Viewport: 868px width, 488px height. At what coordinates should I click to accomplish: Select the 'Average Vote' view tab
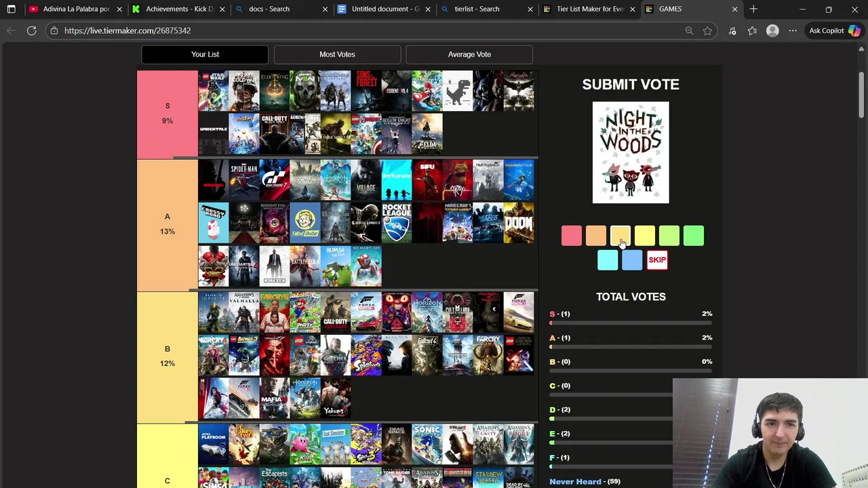pyautogui.click(x=469, y=54)
